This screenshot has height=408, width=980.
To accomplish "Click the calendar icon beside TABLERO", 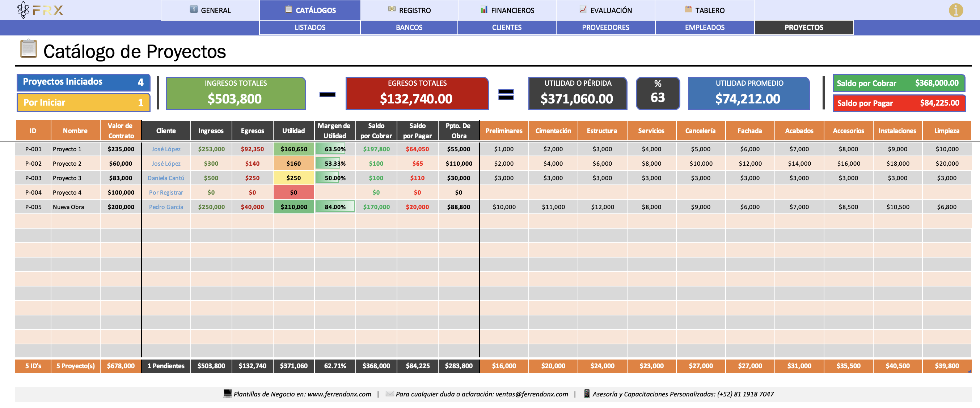I will point(688,9).
